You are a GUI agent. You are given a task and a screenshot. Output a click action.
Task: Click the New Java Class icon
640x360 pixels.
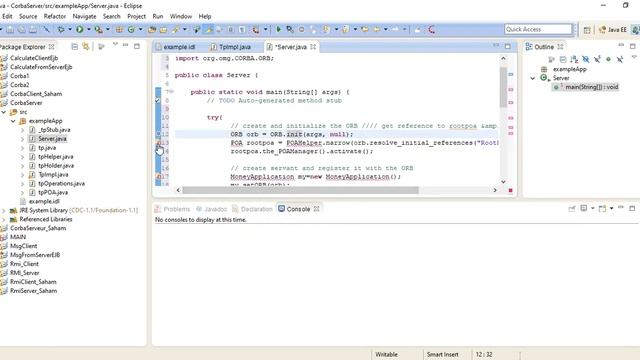pyautogui.click(x=131, y=29)
